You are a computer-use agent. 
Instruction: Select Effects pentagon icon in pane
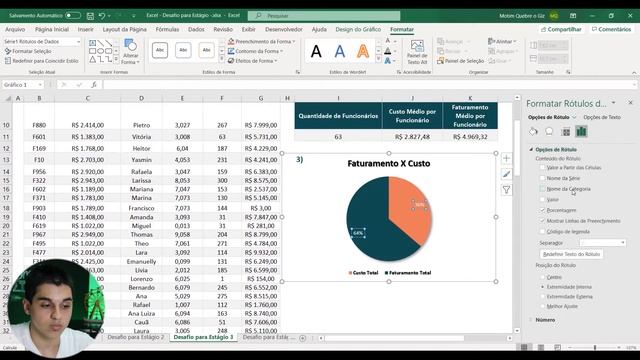coord(549,131)
